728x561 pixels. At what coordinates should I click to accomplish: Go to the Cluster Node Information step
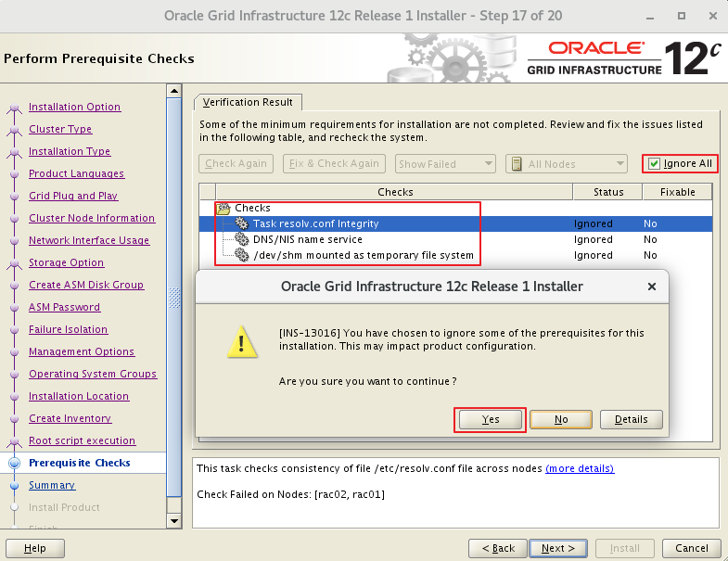[x=92, y=218]
